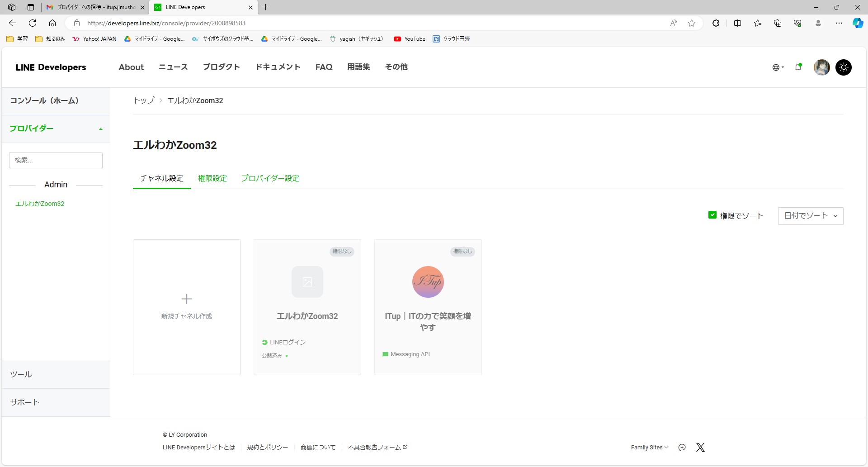Click トップ breadcrumb link
Image resolution: width=868 pixels, height=467 pixels.
[144, 100]
